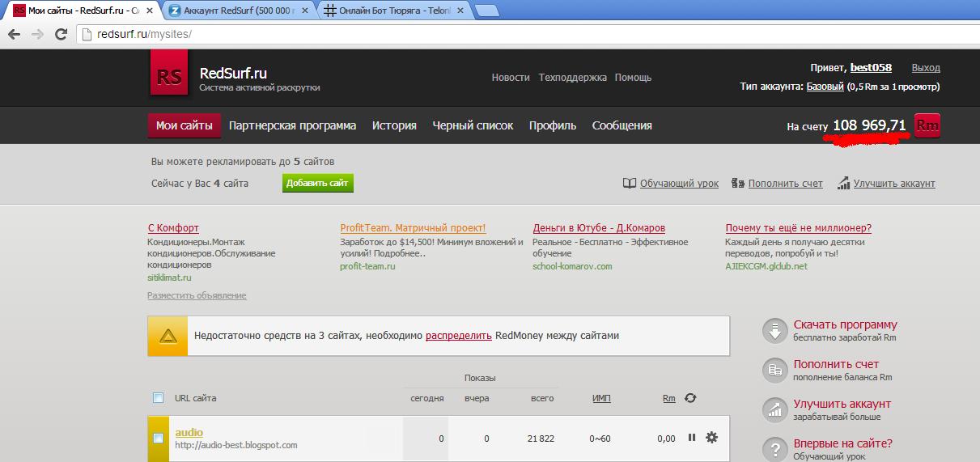Screen dimensions: 980x462
Task: Open История menu item
Action: pyautogui.click(x=394, y=125)
